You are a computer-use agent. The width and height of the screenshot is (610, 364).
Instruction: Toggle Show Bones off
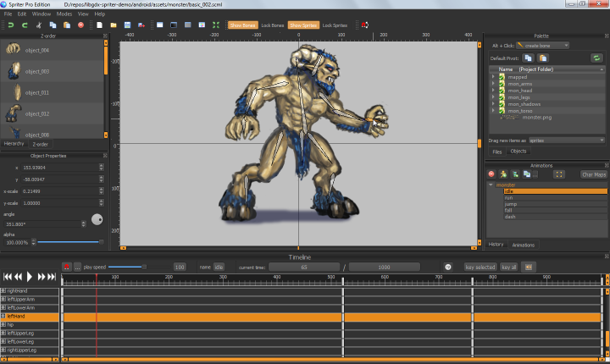[x=243, y=25]
